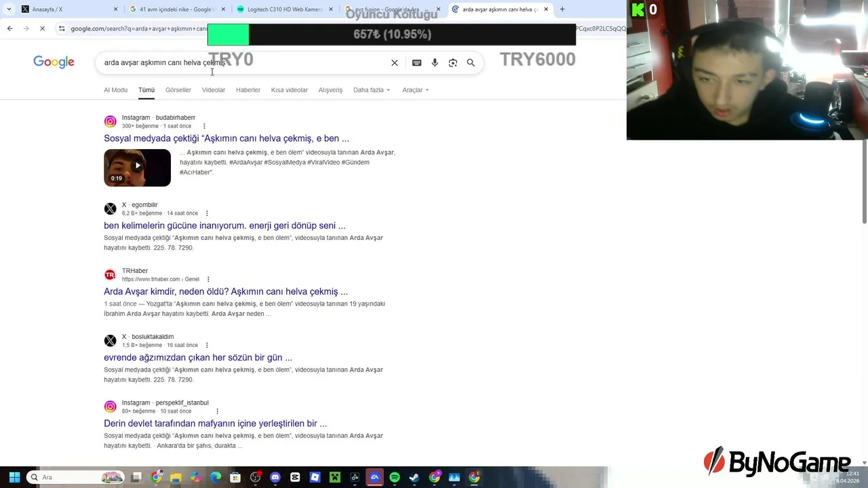Open Minecraft from the taskbar
The image size is (868, 488).
[x=335, y=477]
